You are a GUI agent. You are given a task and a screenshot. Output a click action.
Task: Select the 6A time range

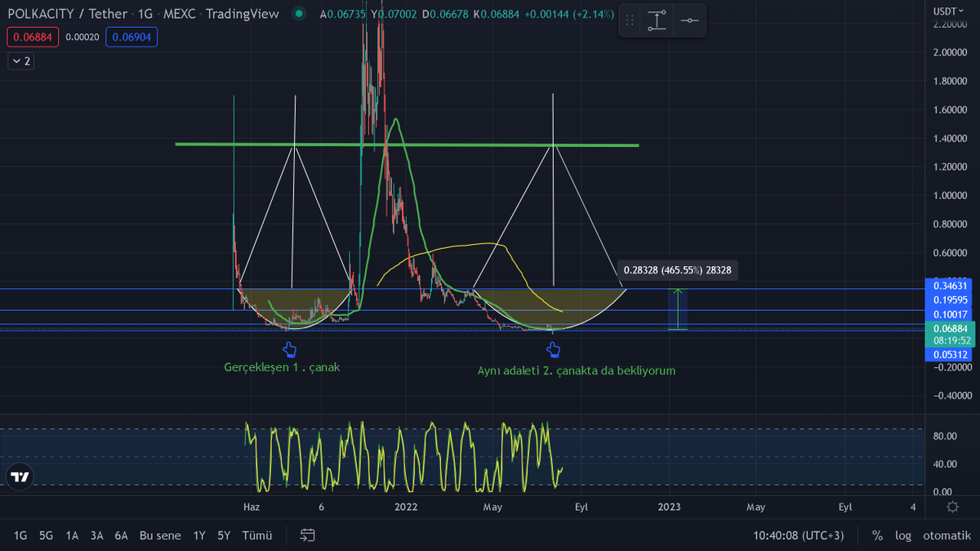point(121,535)
